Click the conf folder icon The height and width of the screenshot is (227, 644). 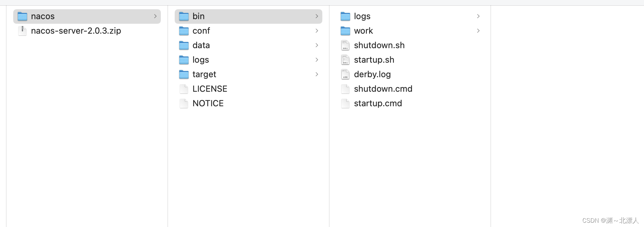[x=184, y=31]
